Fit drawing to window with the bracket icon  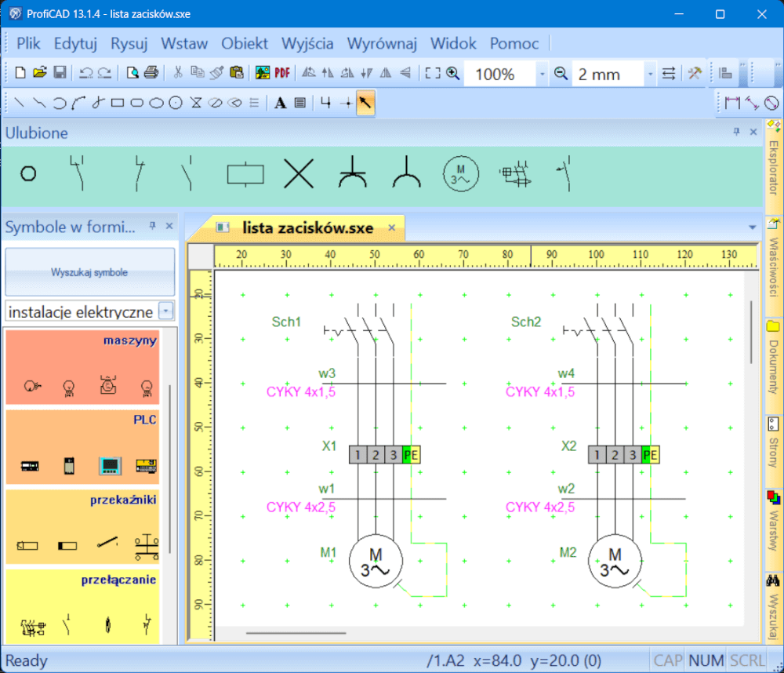pos(433,73)
